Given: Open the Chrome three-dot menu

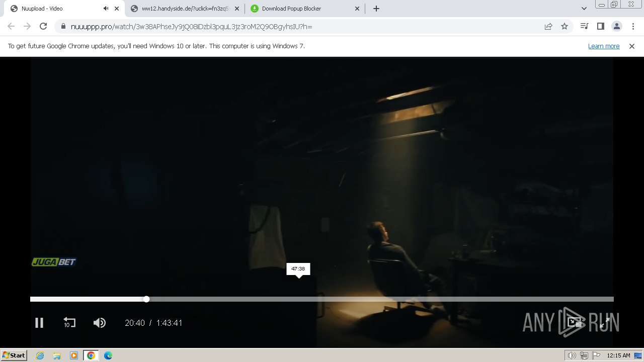Looking at the screenshot, I should tap(633, 26).
